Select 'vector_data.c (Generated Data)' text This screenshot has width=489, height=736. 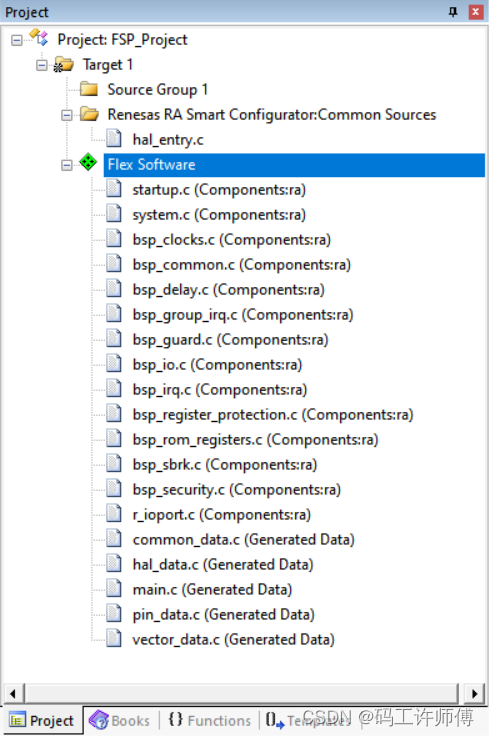[234, 640]
